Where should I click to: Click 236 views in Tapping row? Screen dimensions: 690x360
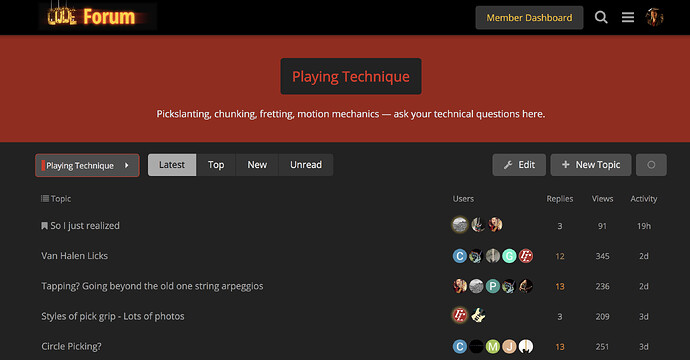coord(602,287)
